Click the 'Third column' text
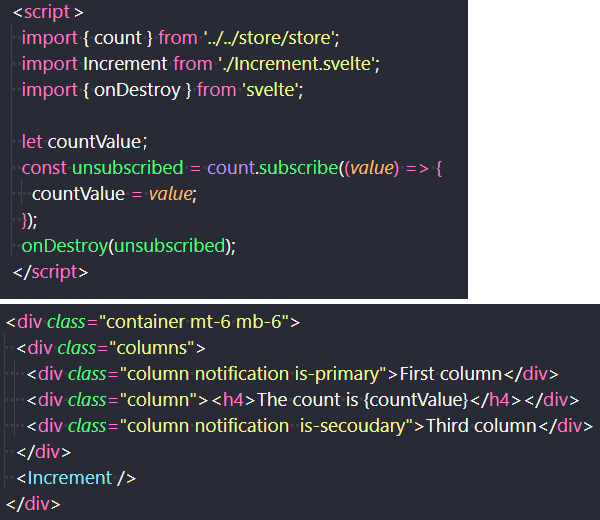This screenshot has width=600, height=520. coord(481,426)
